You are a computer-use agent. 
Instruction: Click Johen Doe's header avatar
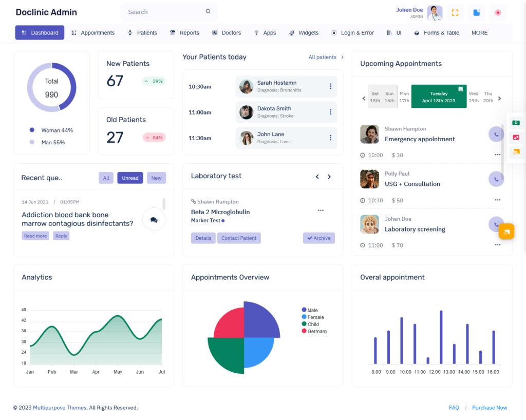435,13
